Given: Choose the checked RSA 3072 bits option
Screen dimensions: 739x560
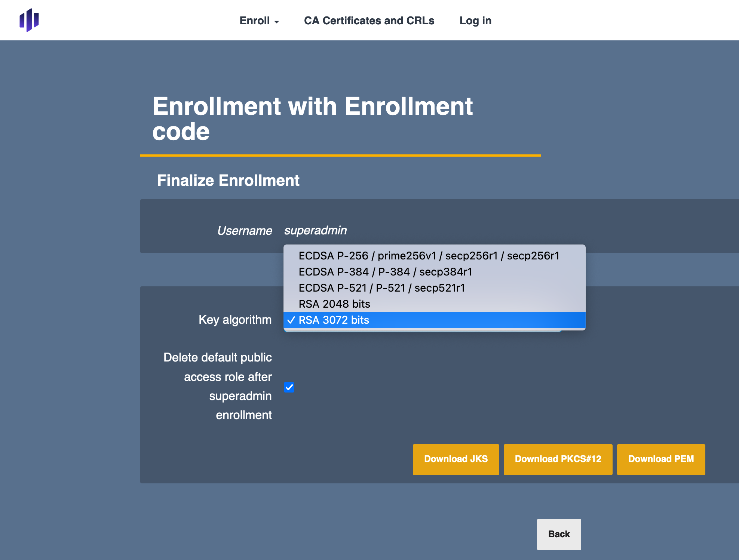Looking at the screenshot, I should 334,320.
